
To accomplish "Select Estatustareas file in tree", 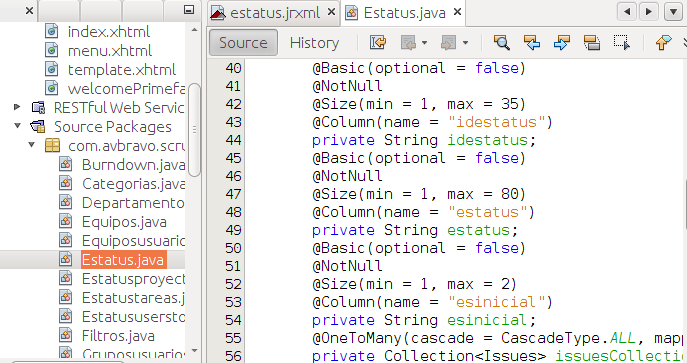I will click(134, 298).
